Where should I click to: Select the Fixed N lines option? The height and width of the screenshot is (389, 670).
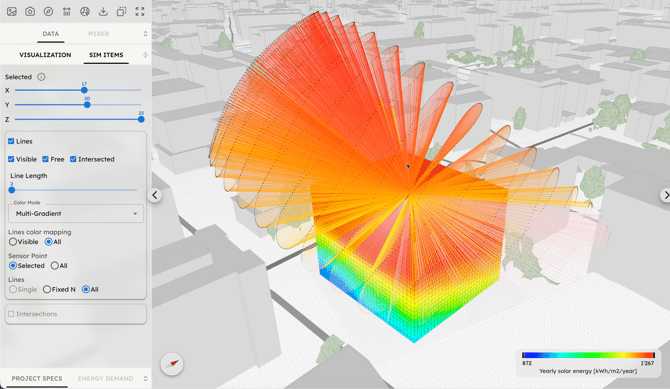click(x=47, y=289)
